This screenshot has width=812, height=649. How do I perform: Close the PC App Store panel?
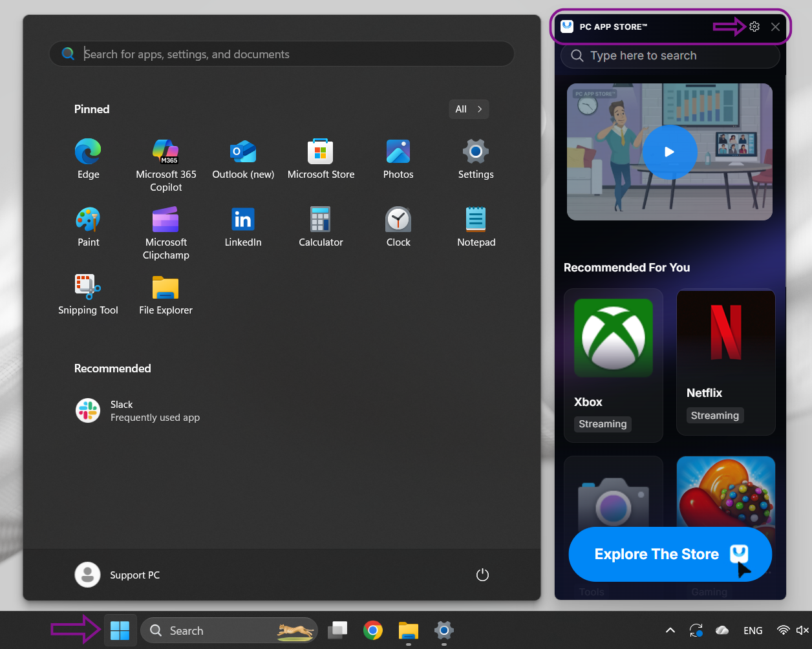(776, 27)
